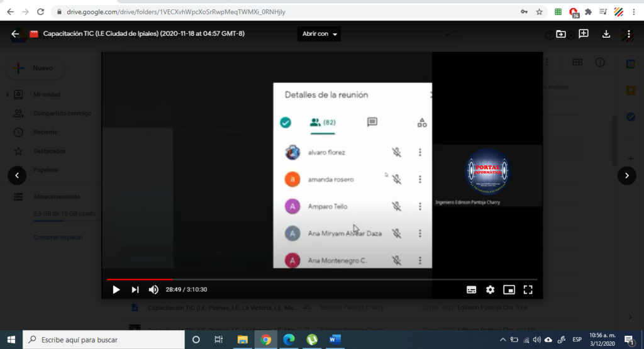Go back and close the preview

(15, 34)
